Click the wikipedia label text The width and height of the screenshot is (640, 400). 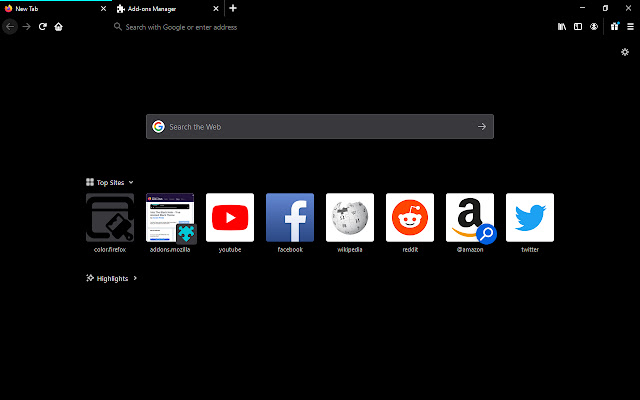click(x=350, y=249)
